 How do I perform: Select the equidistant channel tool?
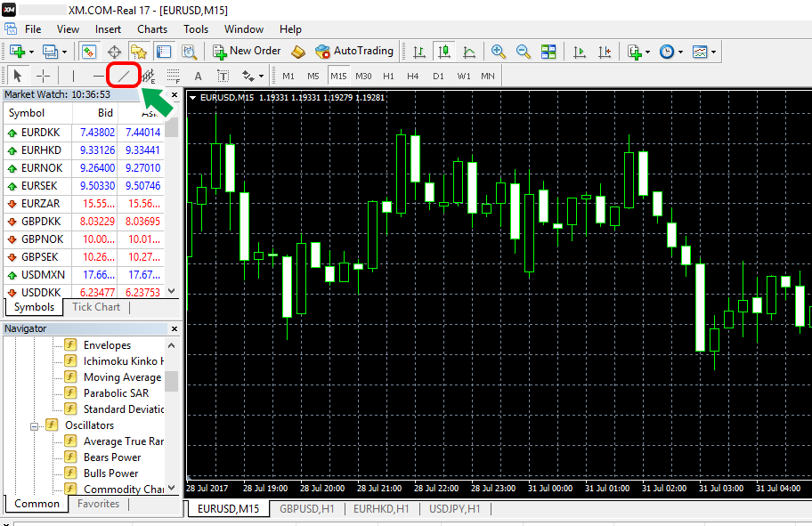149,77
